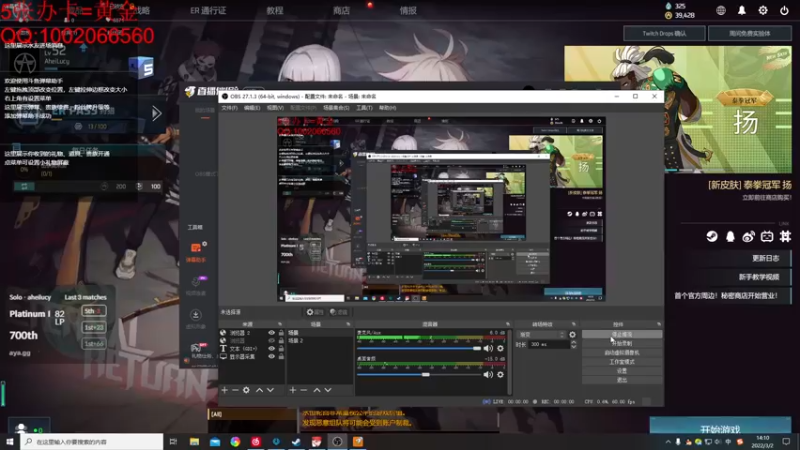Screen dimensions: 800x450
Task: Open the game's language globe icon
Action: click(x=720, y=10)
